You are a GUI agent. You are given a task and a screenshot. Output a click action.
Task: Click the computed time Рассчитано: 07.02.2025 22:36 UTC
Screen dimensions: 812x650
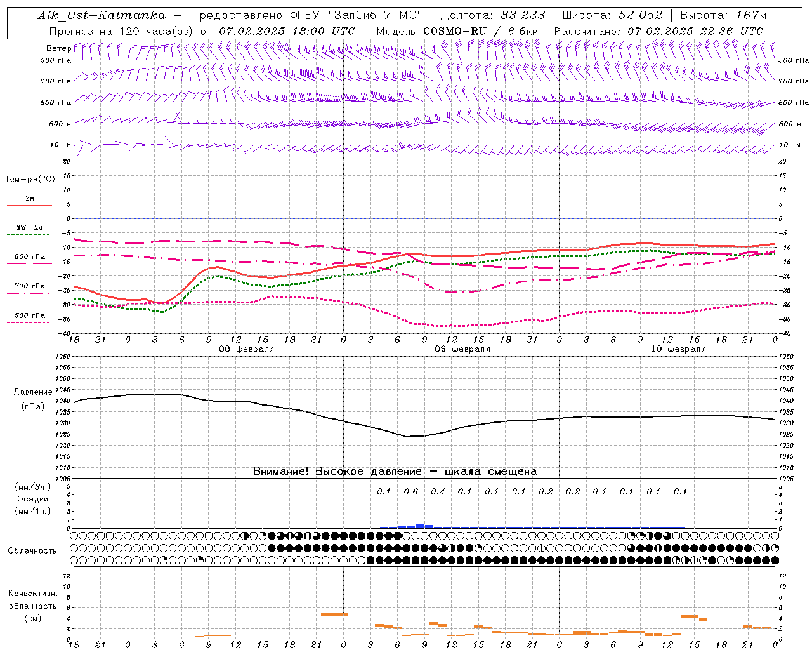coord(658,31)
